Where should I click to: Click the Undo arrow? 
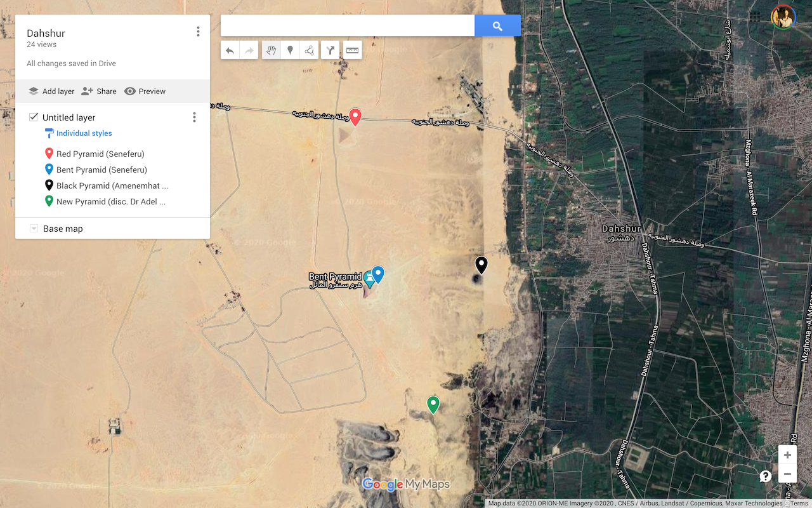click(230, 50)
